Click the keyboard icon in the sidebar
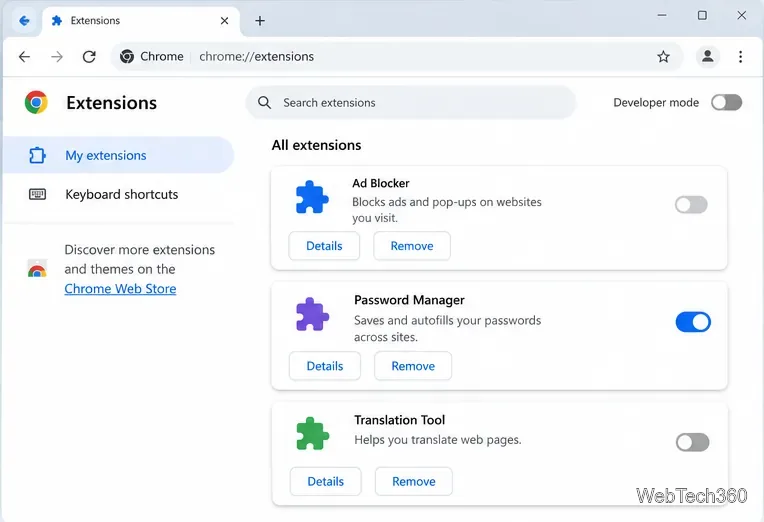The height and width of the screenshot is (522, 764). 38,194
